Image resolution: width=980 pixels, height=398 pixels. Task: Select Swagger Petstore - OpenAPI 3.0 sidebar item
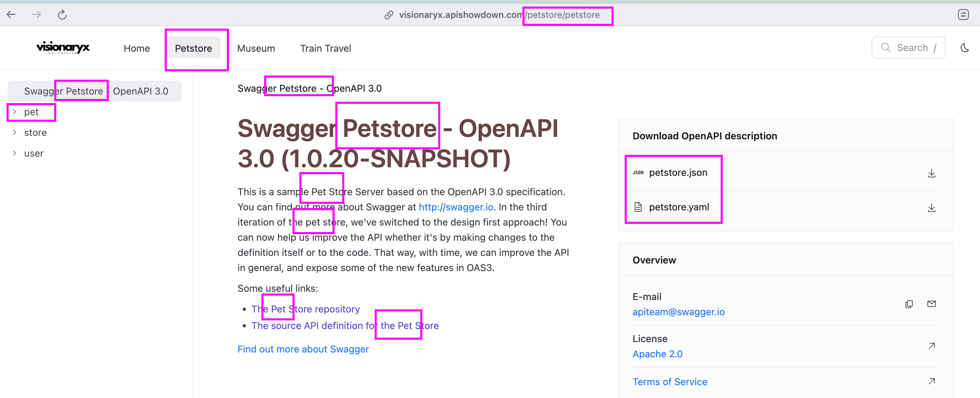click(94, 91)
